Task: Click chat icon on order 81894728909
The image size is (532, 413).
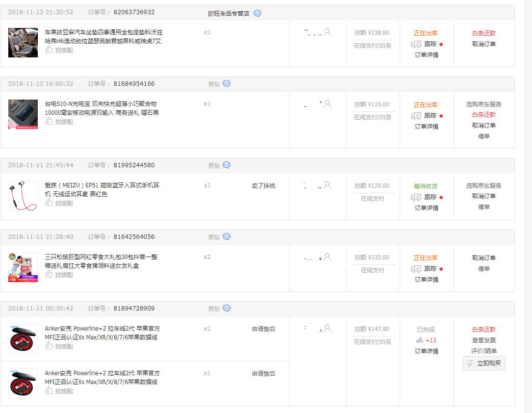Action: 227,308
